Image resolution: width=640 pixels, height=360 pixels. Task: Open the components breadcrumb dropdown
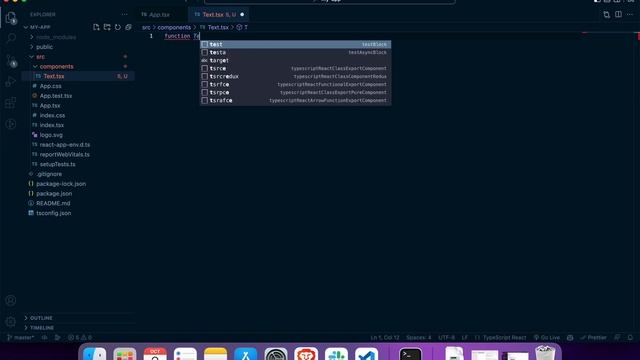[174, 27]
